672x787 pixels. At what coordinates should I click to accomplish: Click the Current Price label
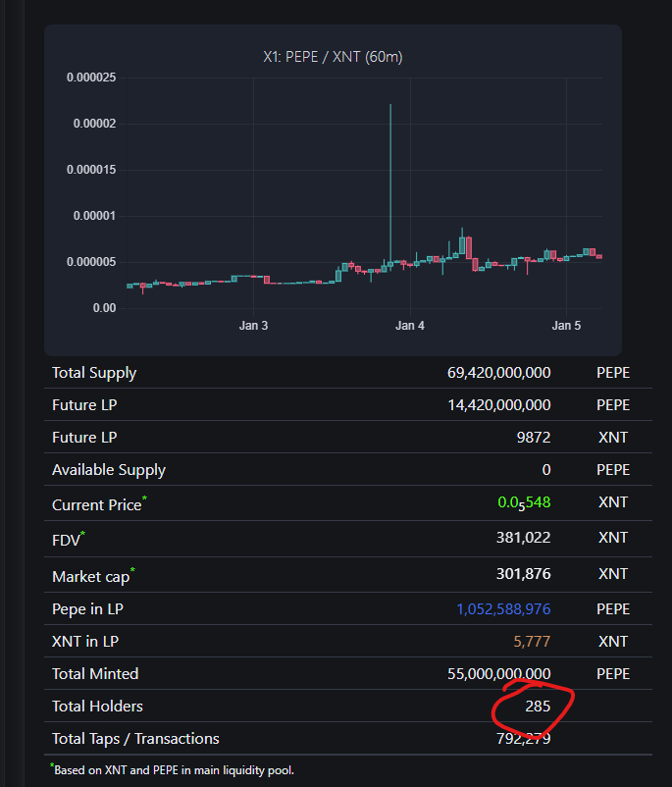coord(99,504)
